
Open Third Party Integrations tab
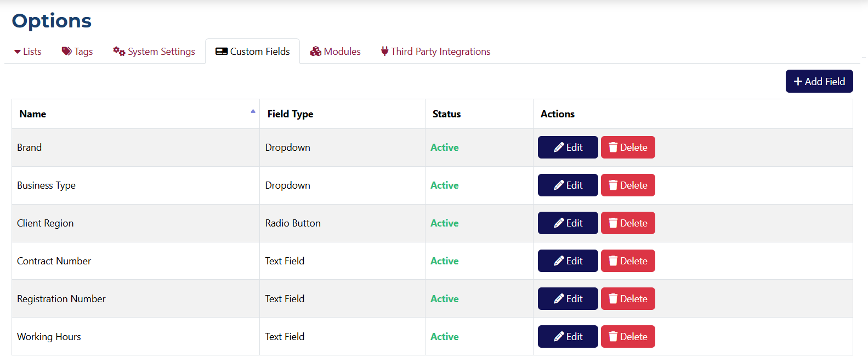436,52
